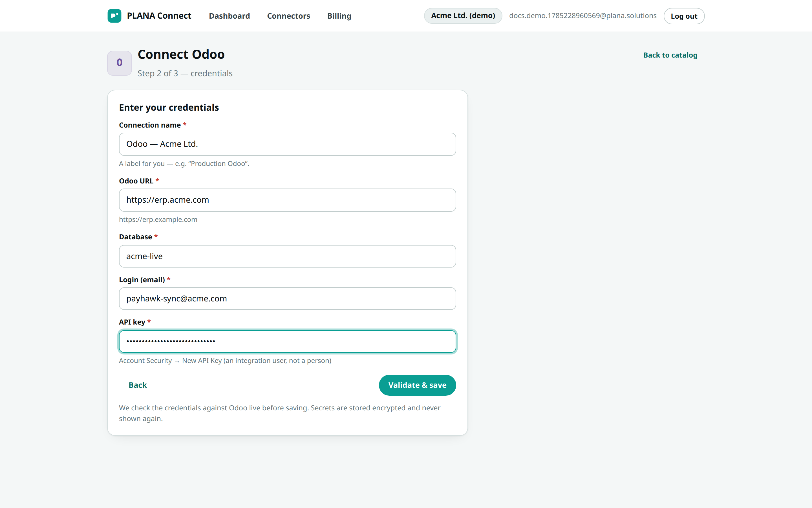Image resolution: width=812 pixels, height=508 pixels.
Task: Click the hint "A label for you — e.g. “Production Odoo”."
Action: 184,164
